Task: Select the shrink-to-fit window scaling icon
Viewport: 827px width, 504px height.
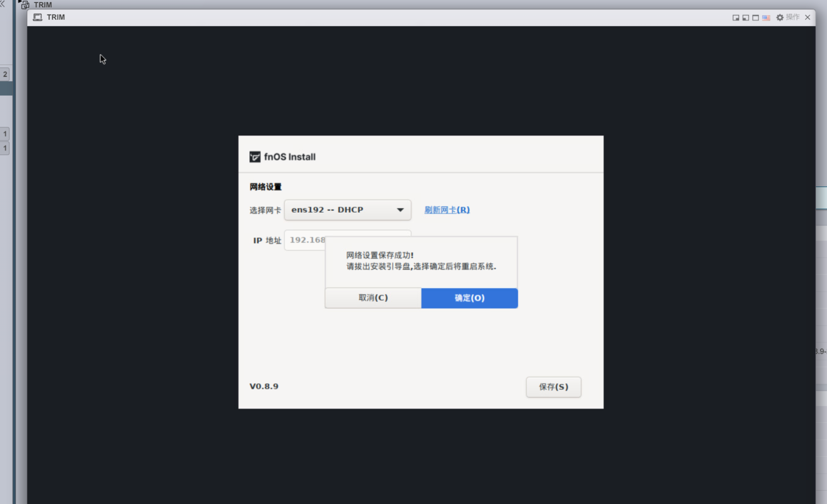Action: [x=736, y=18]
